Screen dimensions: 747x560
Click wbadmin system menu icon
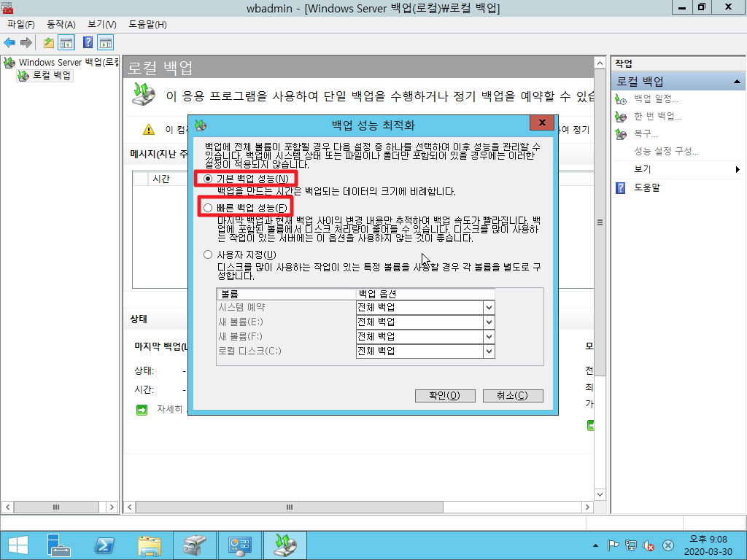(7, 7)
